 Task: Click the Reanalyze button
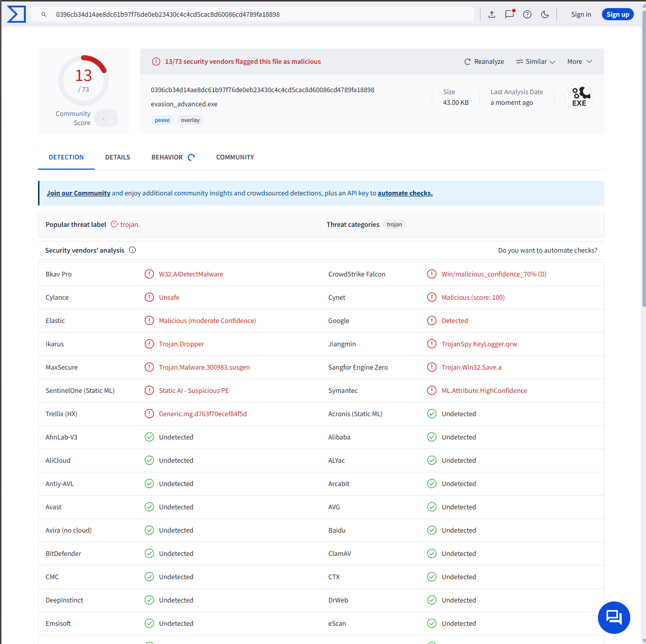click(x=484, y=61)
